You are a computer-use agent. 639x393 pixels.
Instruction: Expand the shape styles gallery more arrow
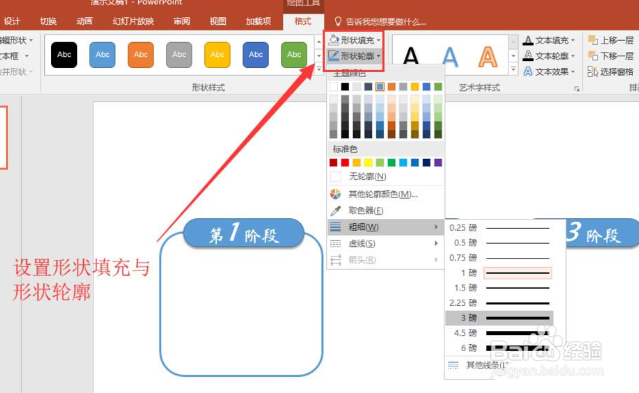click(319, 69)
